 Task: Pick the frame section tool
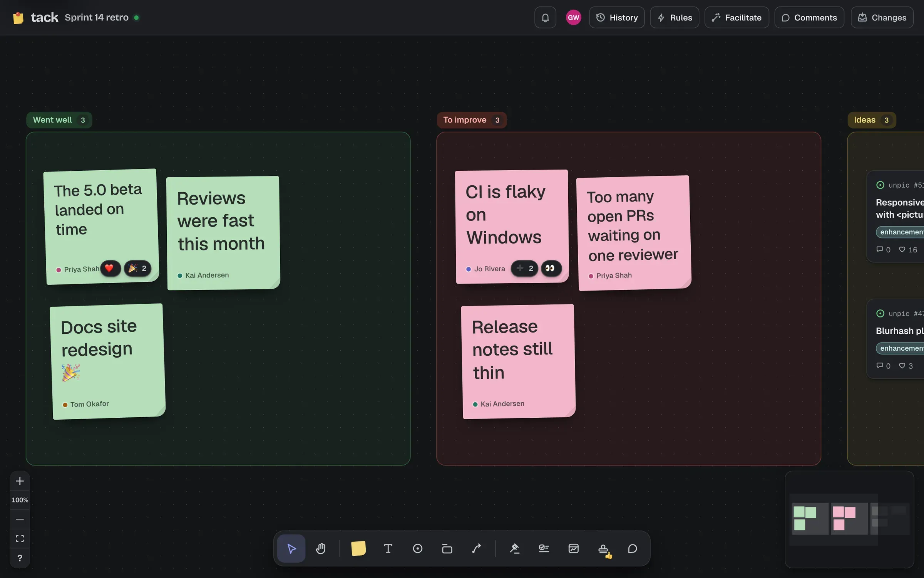[x=447, y=548]
